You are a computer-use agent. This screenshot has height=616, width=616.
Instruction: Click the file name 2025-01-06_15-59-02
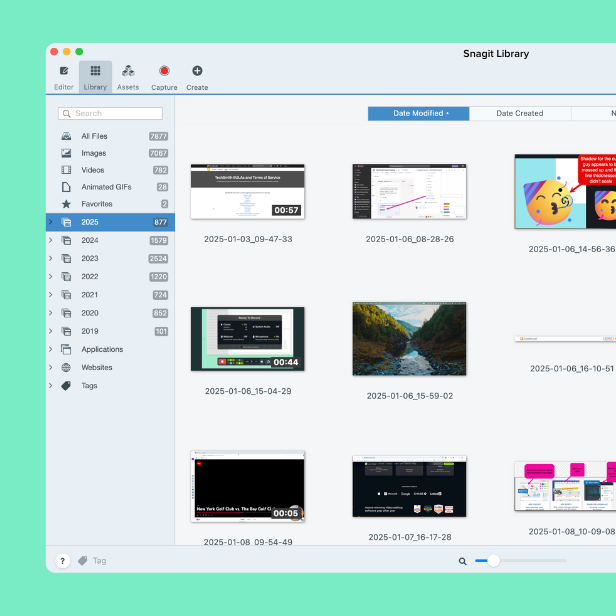410,396
